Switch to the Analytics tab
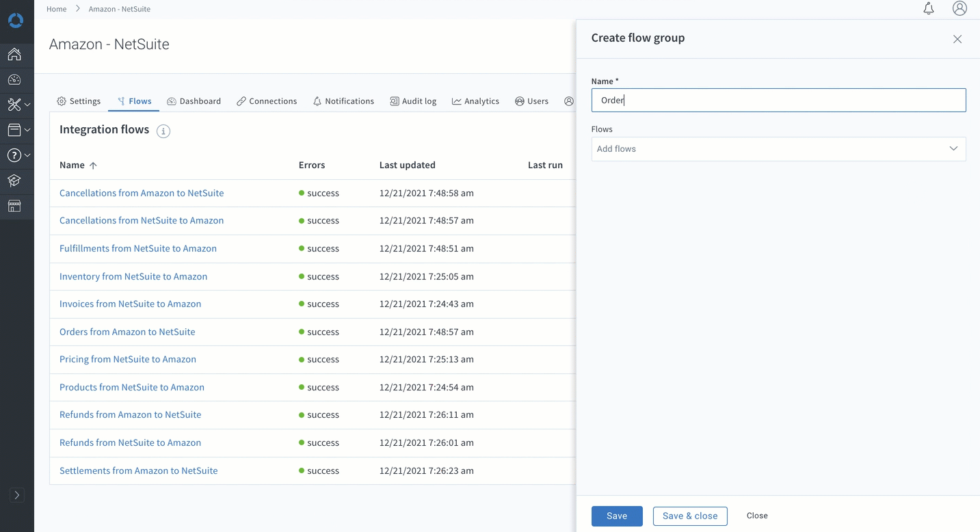The image size is (980, 532). (x=475, y=101)
